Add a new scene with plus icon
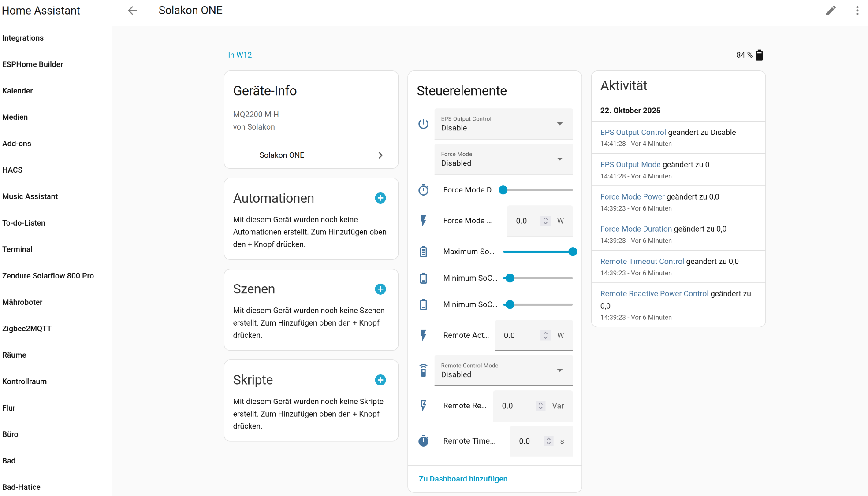Viewport: 868px width, 496px height. pos(380,289)
